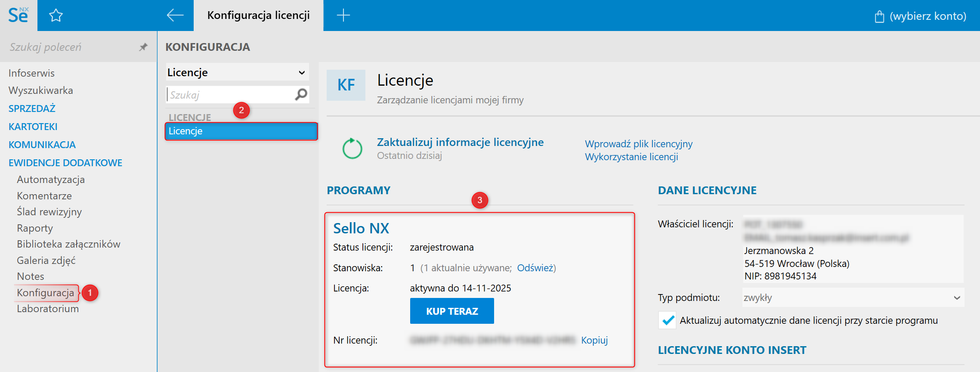This screenshot has height=372, width=980.
Task: Click the Wprowadź plik licencyjny link
Action: click(x=638, y=144)
